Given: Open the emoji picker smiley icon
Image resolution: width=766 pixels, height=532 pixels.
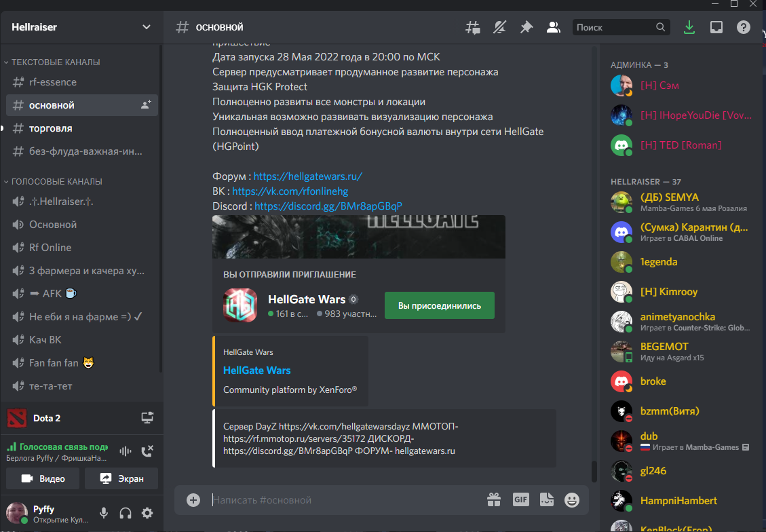Looking at the screenshot, I should click(571, 499).
